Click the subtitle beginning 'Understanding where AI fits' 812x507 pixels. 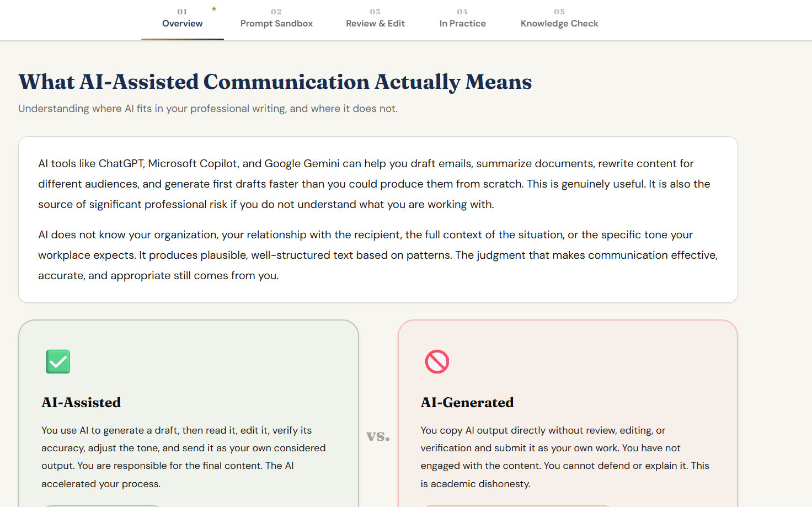coord(208,109)
